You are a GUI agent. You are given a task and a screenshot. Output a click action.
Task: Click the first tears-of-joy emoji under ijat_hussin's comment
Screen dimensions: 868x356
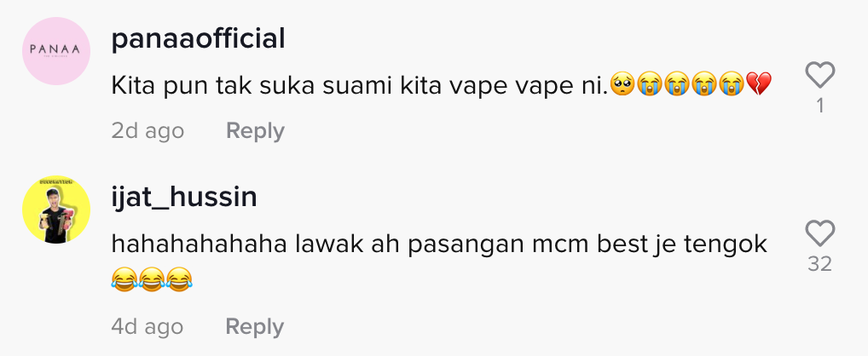click(x=124, y=279)
